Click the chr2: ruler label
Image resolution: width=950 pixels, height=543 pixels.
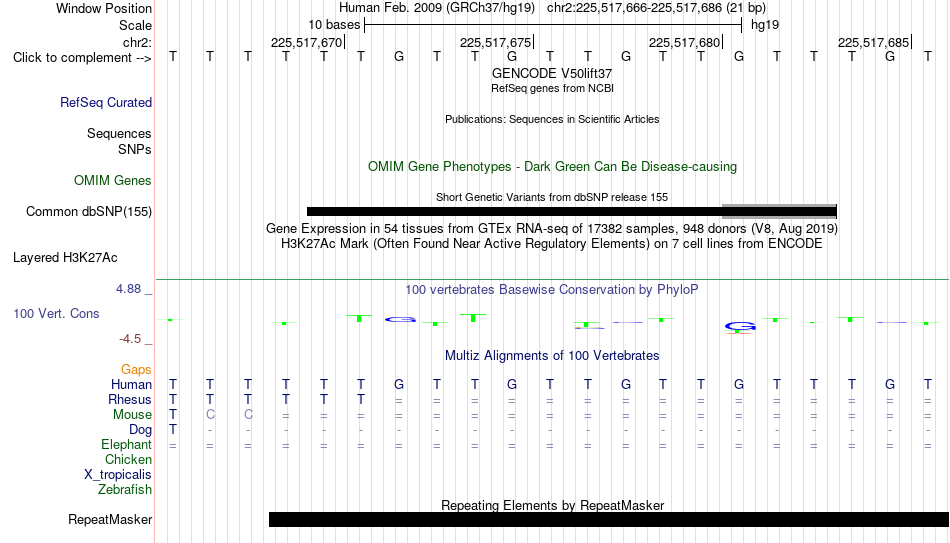tap(137, 42)
